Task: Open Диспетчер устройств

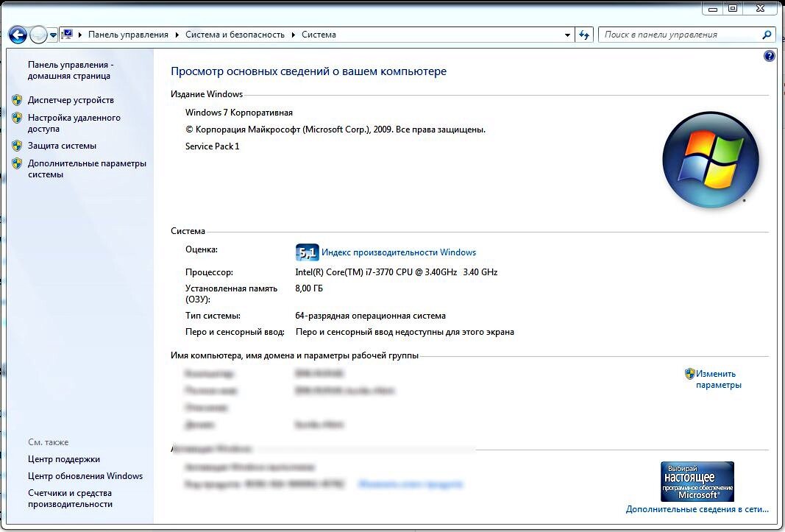Action: pyautogui.click(x=71, y=99)
